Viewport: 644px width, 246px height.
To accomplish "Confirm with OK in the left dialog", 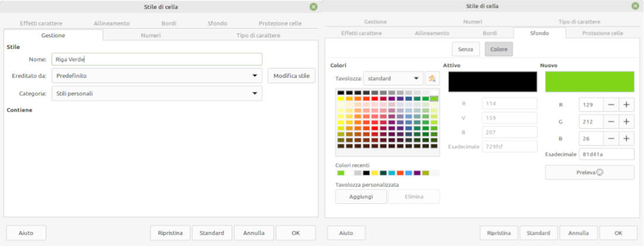I will click(296, 233).
